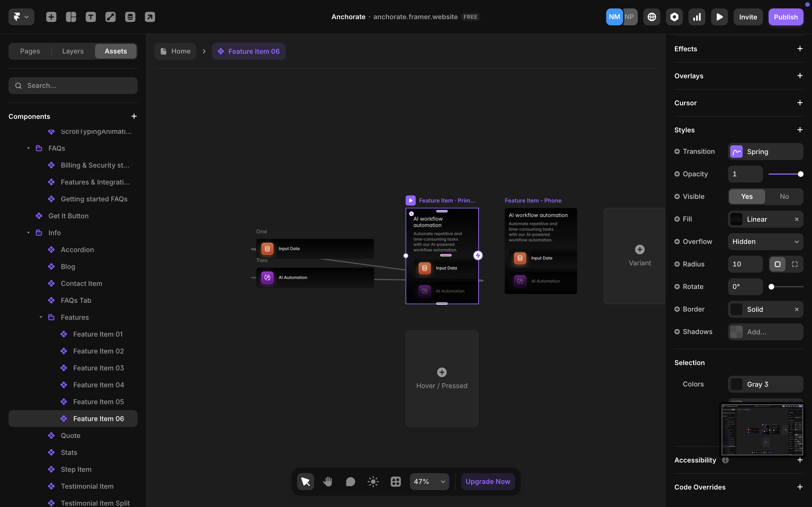Remove the Linear fill with the X

(796, 219)
